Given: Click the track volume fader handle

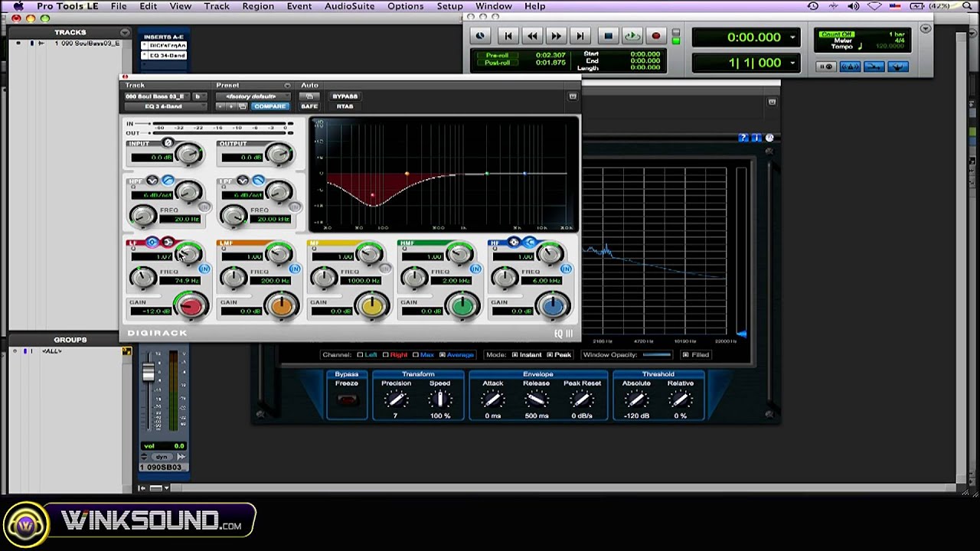Looking at the screenshot, I should click(x=148, y=372).
